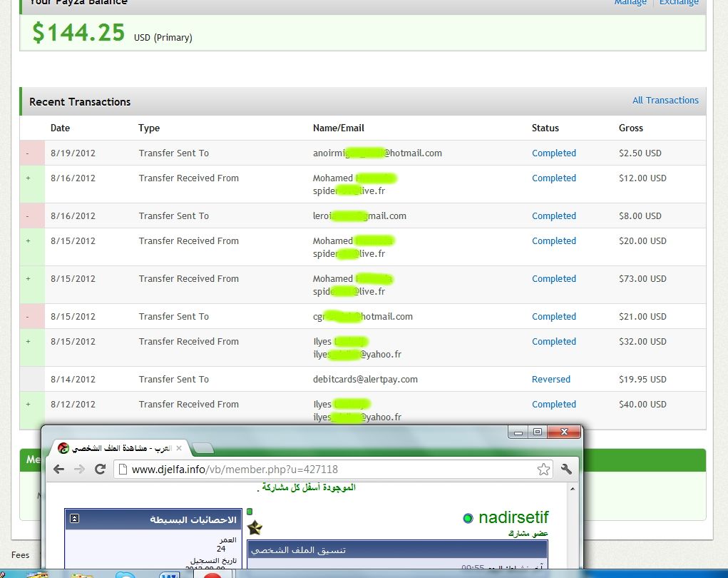Open Completed status of the $32.00 transfer
This screenshot has height=578, width=728.
point(554,342)
